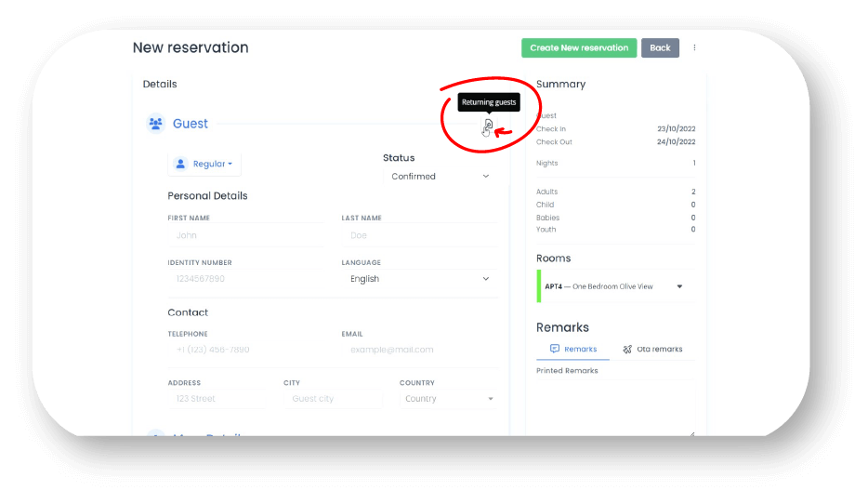Open the three-dot options menu

pyautogui.click(x=694, y=47)
